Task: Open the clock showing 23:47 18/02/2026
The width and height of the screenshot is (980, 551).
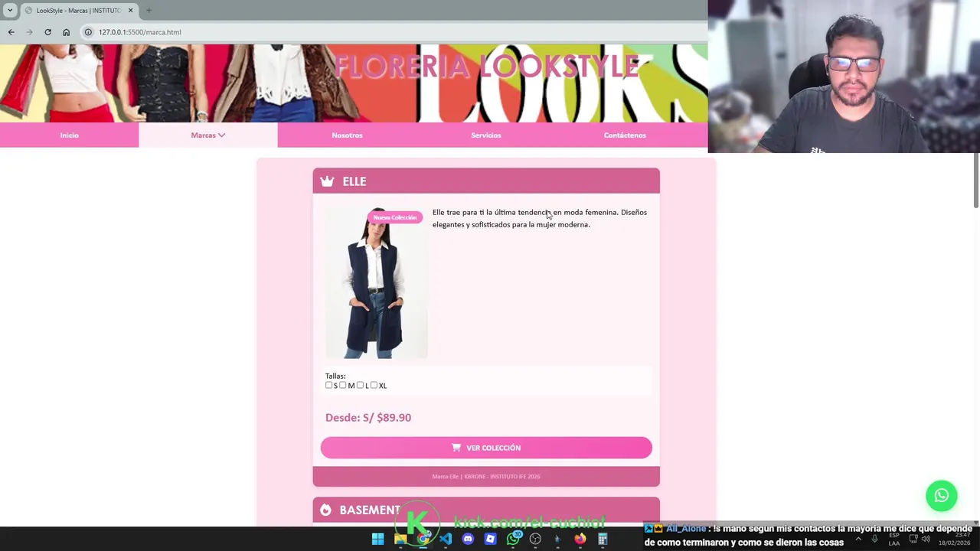Action: pos(954,539)
